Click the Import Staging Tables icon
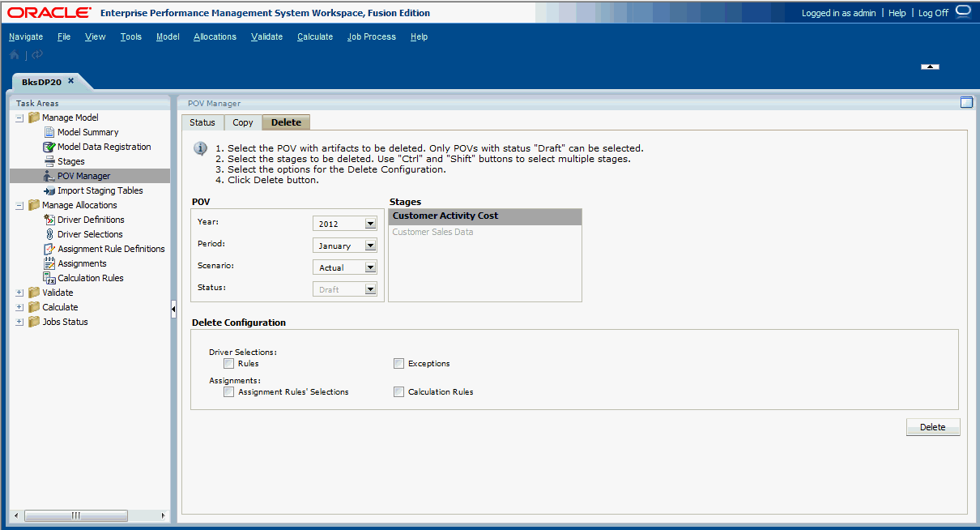 click(49, 190)
